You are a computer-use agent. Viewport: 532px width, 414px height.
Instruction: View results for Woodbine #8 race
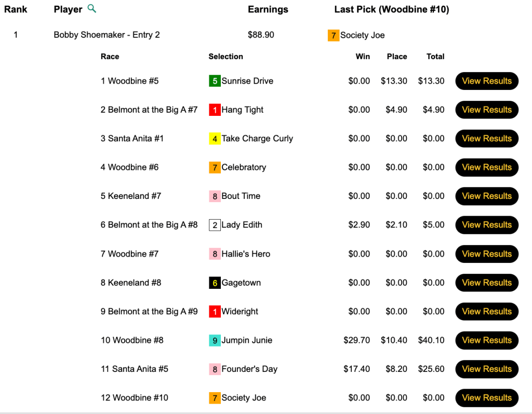487,340
